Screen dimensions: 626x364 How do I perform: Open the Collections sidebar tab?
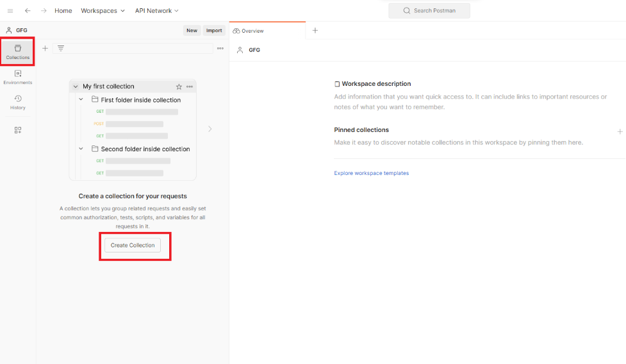pyautogui.click(x=17, y=52)
